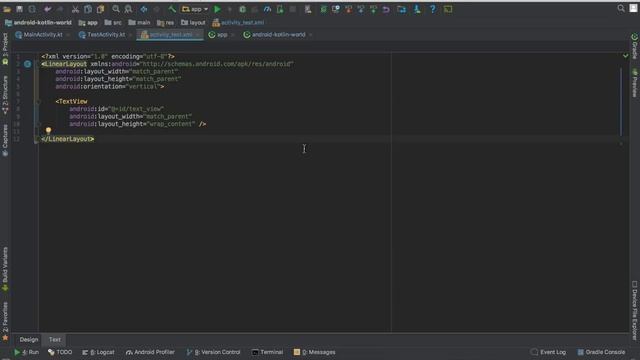Open the Replace tool icon
The image size is (640, 360).
coord(128,9)
